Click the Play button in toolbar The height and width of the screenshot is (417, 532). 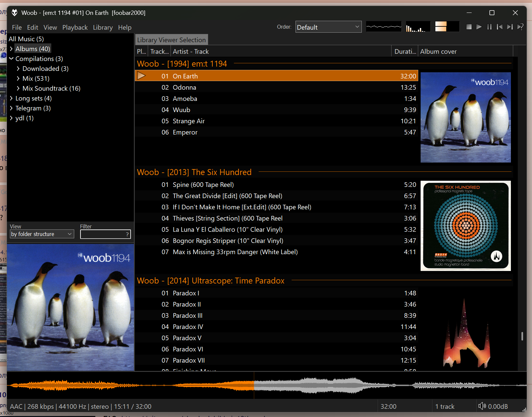point(479,27)
